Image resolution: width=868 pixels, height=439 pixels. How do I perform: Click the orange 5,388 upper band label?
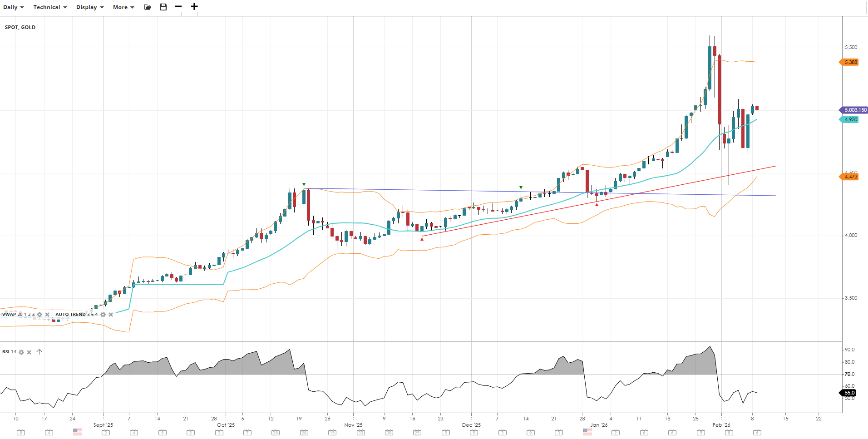(x=850, y=62)
